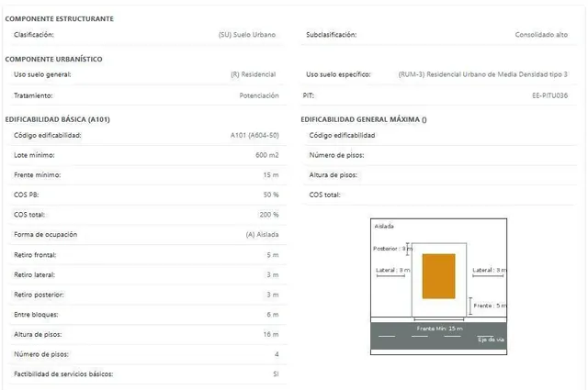Screen dimensions: 588x390
Task: Click the 'Frente Mín: 15 m' diagram label
Action: pyautogui.click(x=439, y=329)
